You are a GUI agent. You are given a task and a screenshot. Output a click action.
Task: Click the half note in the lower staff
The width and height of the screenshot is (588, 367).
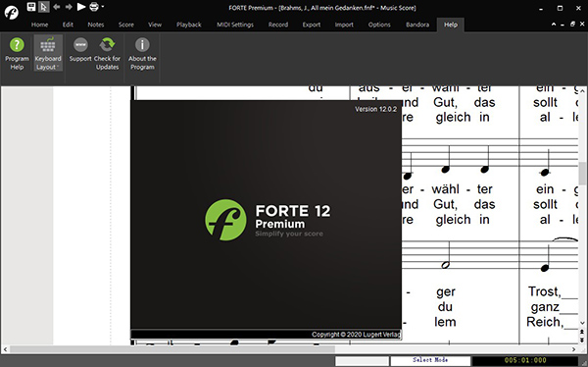pos(446,265)
